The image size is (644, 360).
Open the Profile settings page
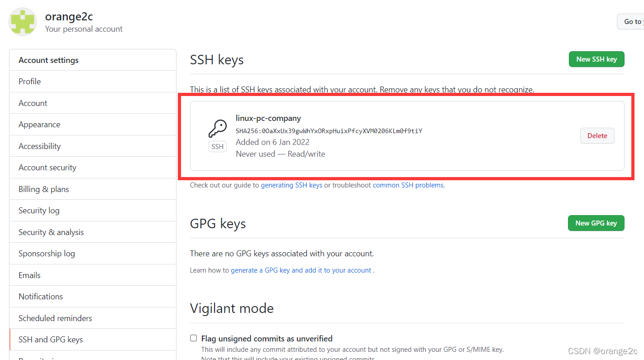point(93,82)
